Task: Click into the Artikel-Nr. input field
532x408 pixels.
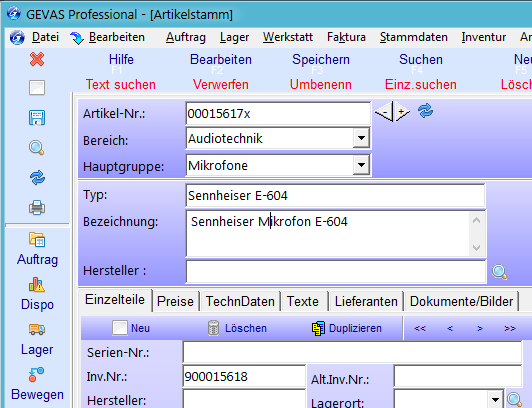Action: pos(278,113)
